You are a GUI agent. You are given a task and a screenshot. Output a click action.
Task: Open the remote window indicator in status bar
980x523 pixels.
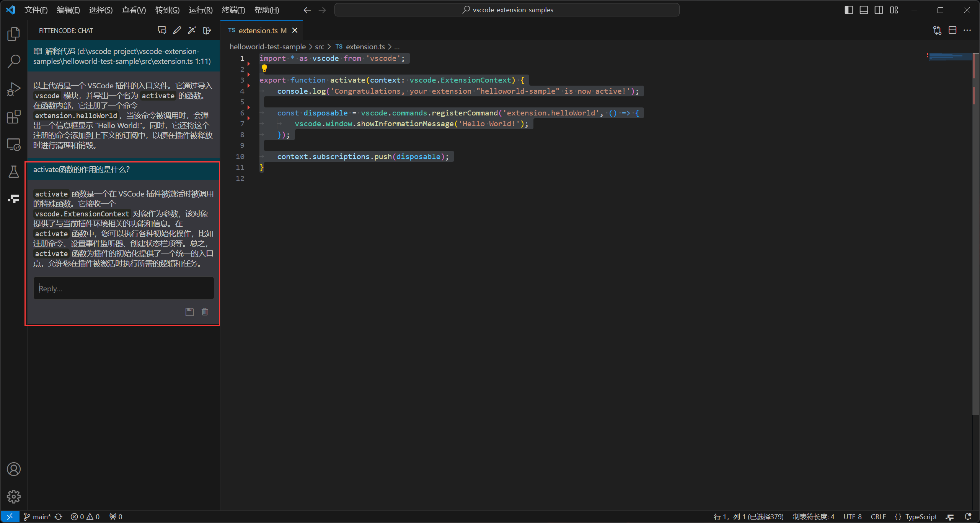[x=10, y=517]
